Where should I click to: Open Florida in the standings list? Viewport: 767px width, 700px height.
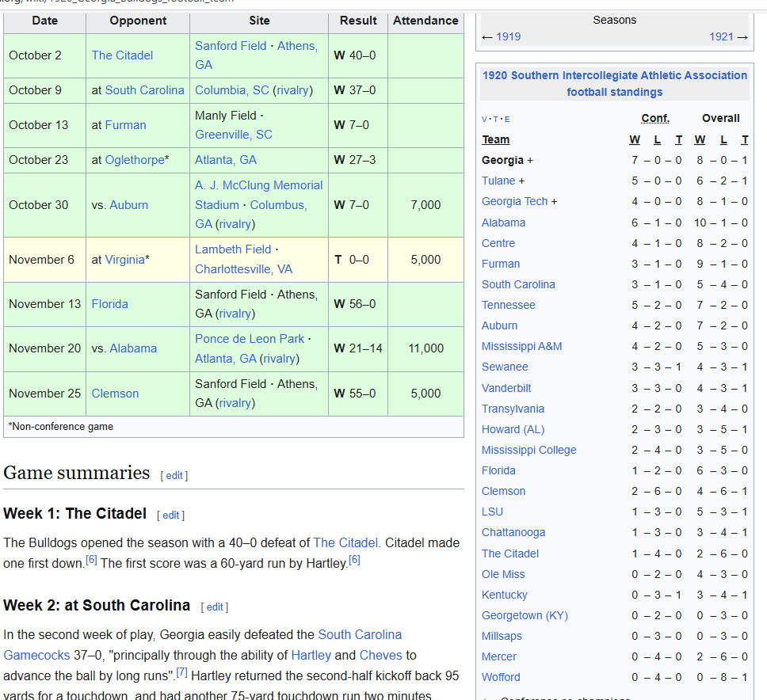(x=498, y=470)
